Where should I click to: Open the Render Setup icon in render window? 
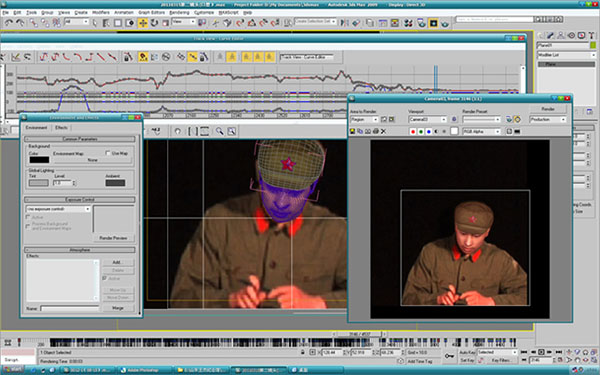(x=509, y=119)
